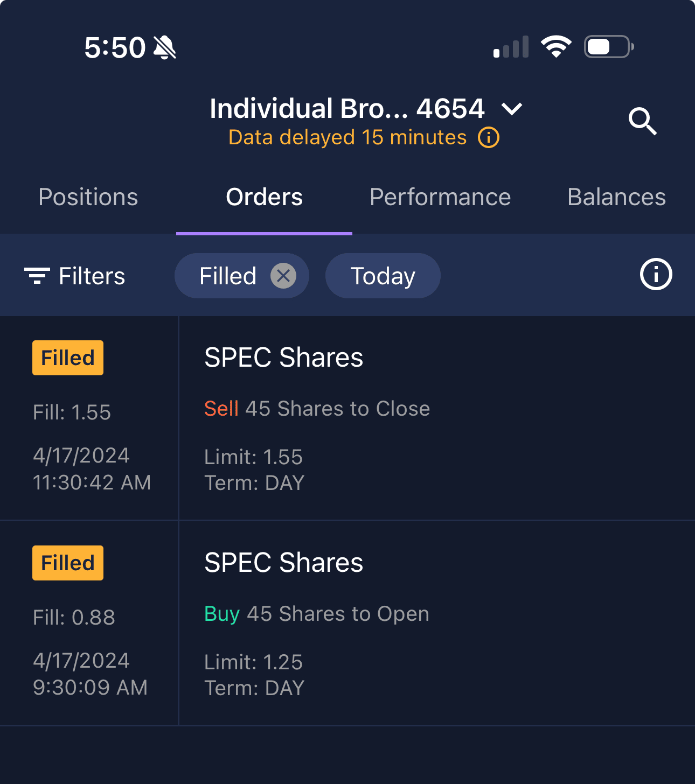Tap the Data delayed 15 minutes notice
This screenshot has width=695, height=784.
pyautogui.click(x=347, y=138)
